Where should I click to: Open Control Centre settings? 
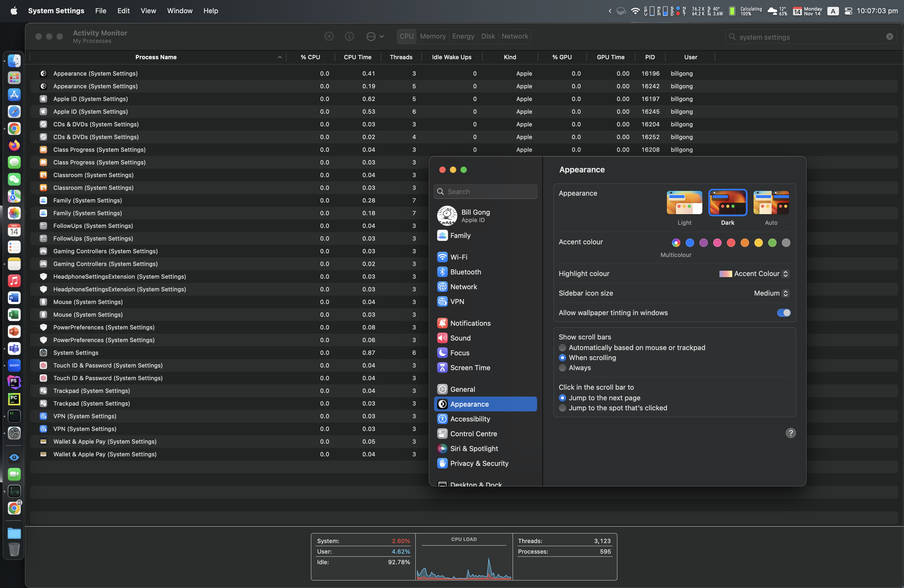coord(485,434)
